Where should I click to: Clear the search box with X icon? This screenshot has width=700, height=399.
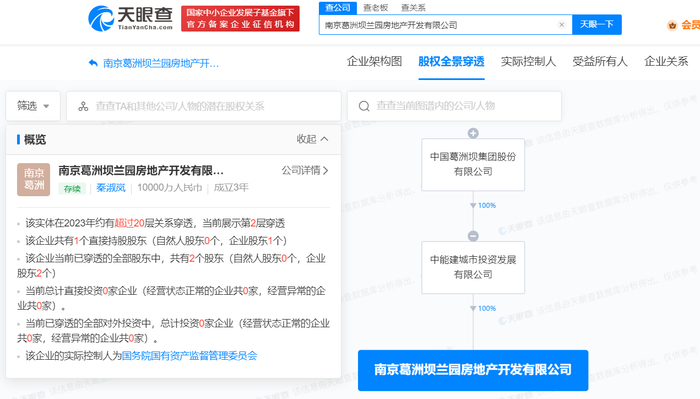coord(562,25)
